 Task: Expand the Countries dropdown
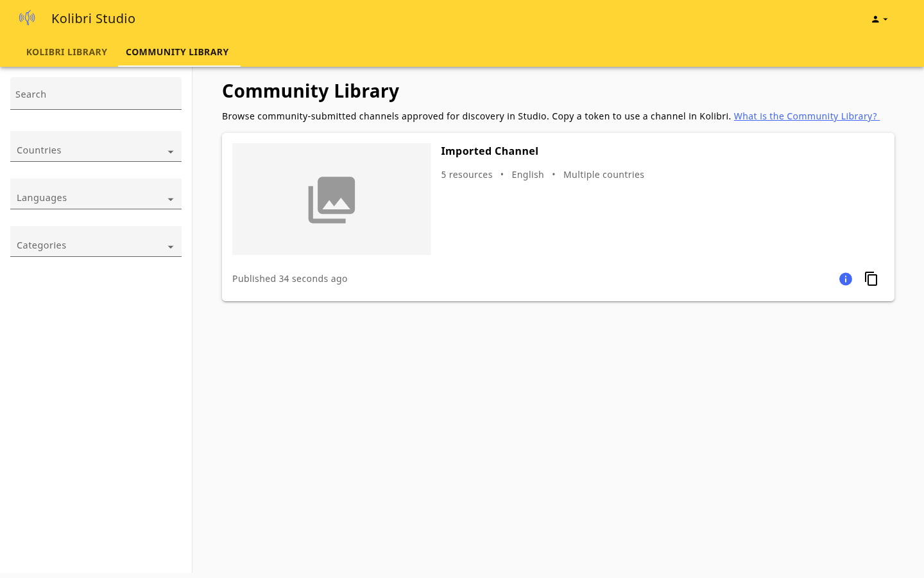(x=96, y=146)
